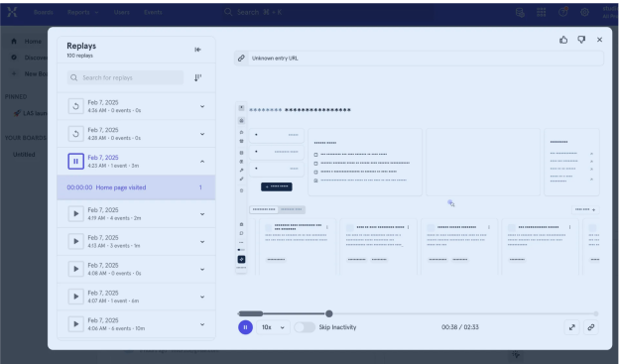Click the end of the playback timeline
This screenshot has width=619, height=364.
pos(596,313)
